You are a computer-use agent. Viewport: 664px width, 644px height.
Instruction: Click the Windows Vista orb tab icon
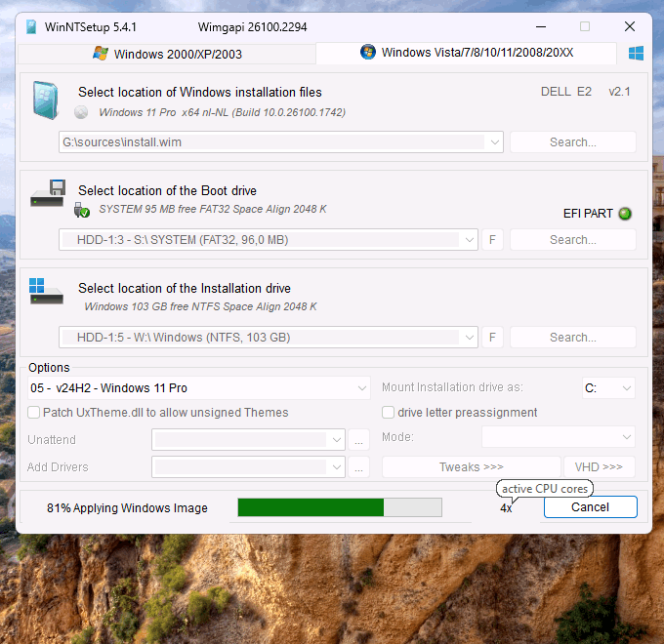point(368,52)
